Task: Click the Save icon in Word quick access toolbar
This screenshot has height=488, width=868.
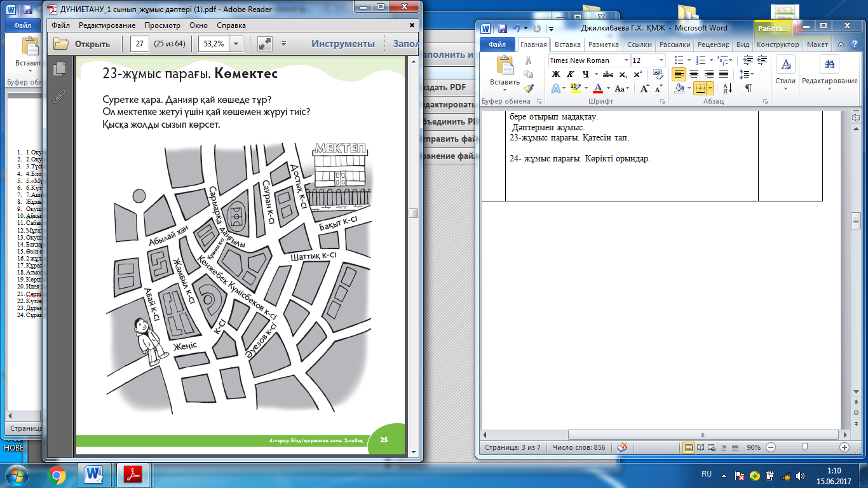Action: pyautogui.click(x=503, y=28)
